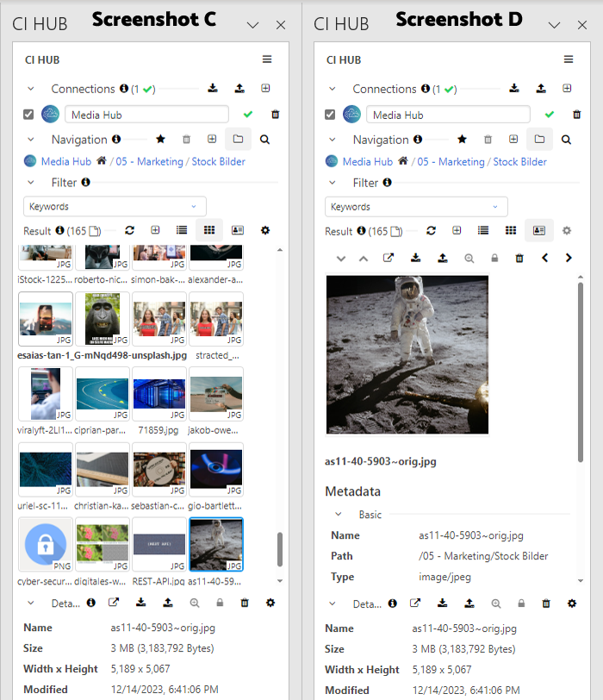This screenshot has width=603, height=700.
Task: Click the search magnifier in Screenshot D's Navigation row
Action: point(566,140)
